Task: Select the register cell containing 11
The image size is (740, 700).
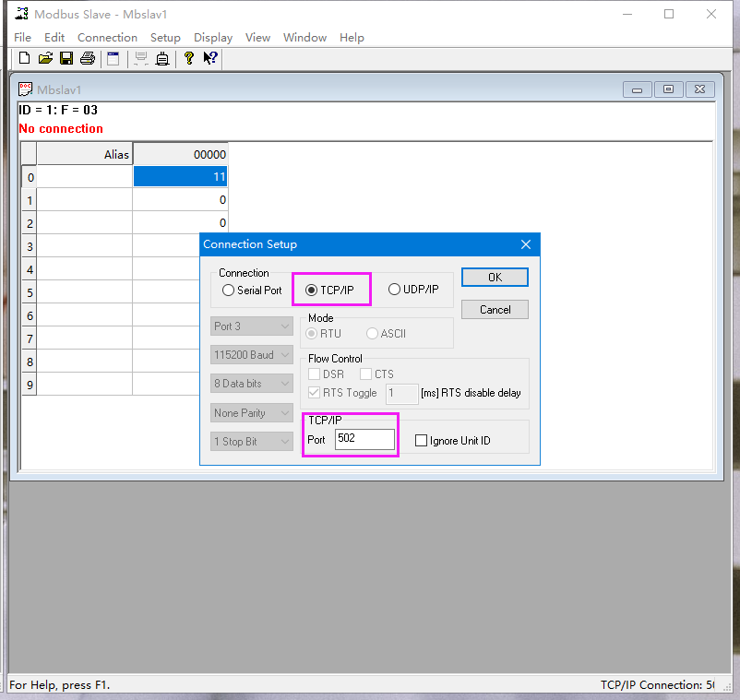Action: click(180, 176)
